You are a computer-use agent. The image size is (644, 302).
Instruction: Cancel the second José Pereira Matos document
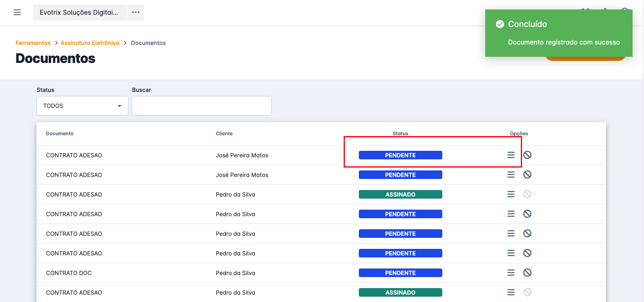(527, 175)
